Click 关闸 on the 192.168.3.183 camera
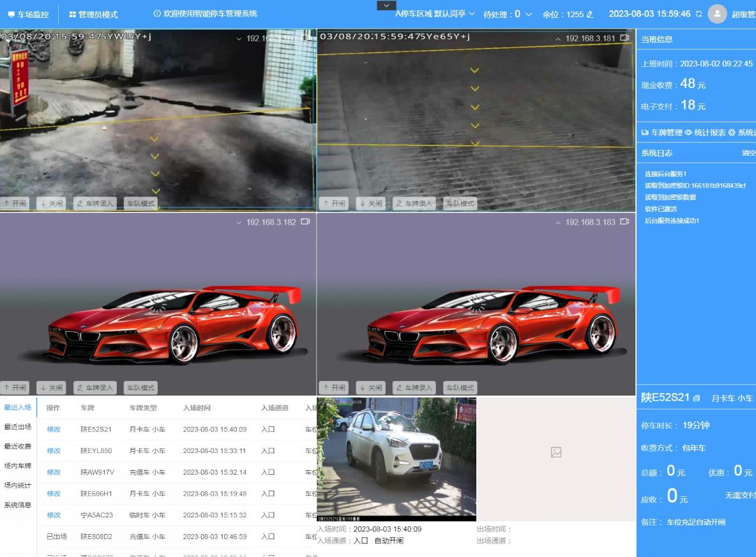This screenshot has width=756, height=557. pyautogui.click(x=371, y=387)
